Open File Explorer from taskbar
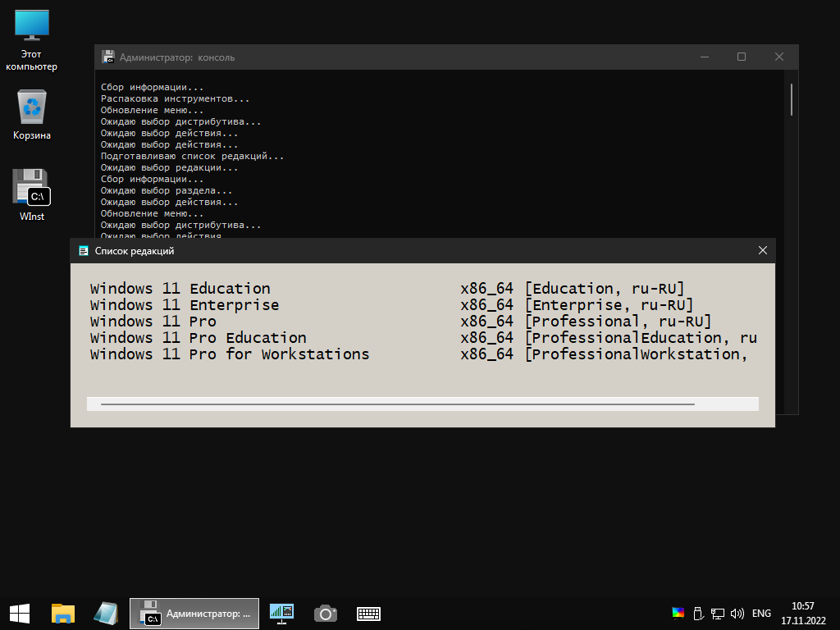The image size is (840, 630). (62, 614)
